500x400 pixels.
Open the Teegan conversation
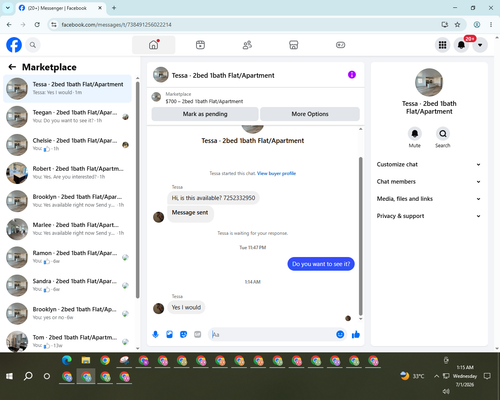67,117
